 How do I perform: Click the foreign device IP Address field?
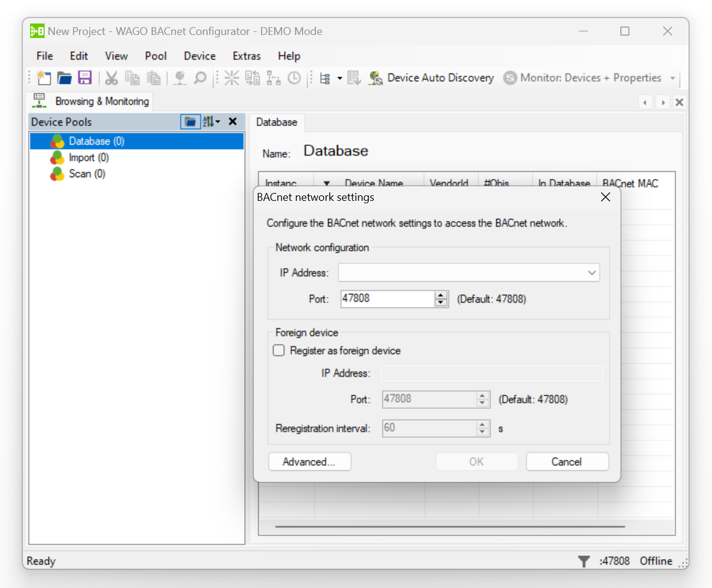492,373
